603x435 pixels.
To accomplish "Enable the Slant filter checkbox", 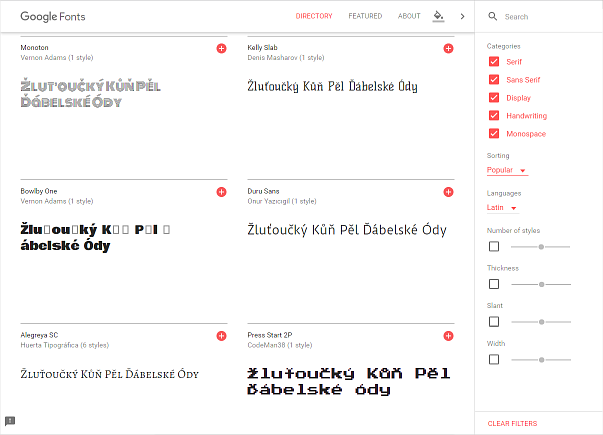I will pyautogui.click(x=494, y=322).
